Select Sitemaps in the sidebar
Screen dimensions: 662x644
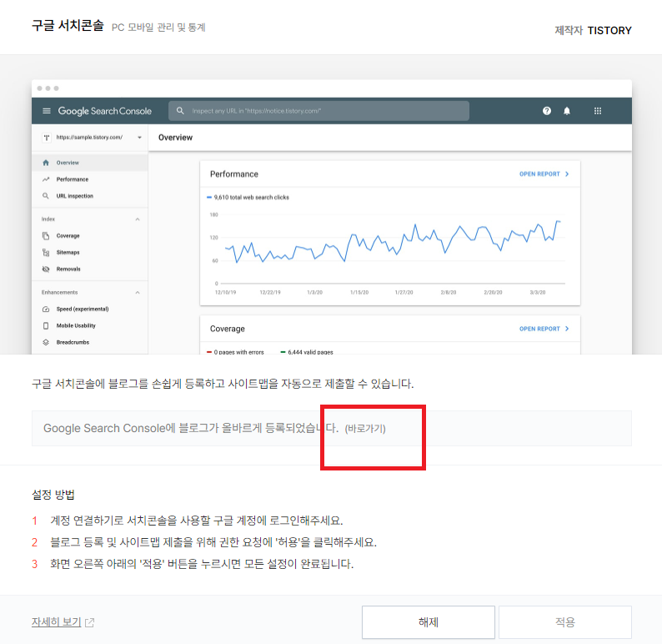[x=90, y=252]
